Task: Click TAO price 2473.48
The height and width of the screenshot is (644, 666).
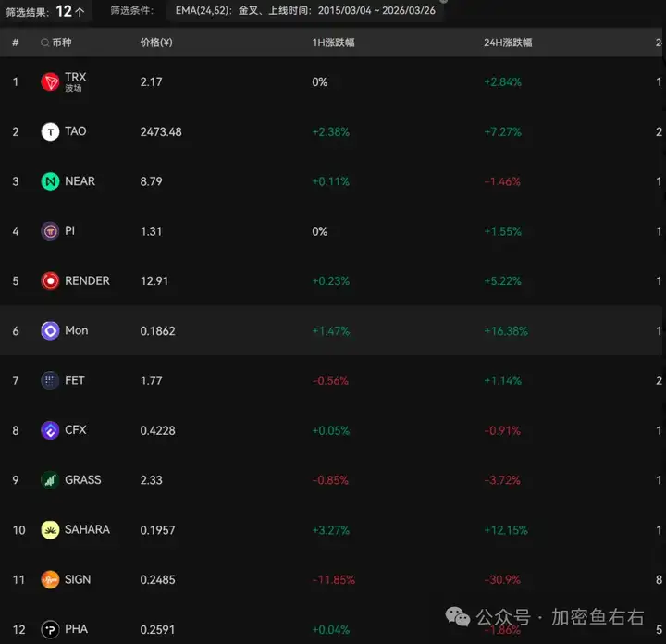Action: point(161,132)
